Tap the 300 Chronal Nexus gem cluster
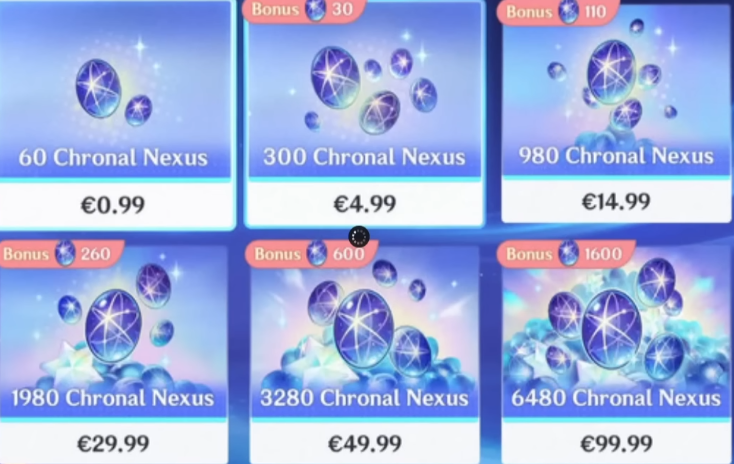Viewport: 734px width, 464px height. coord(371,89)
